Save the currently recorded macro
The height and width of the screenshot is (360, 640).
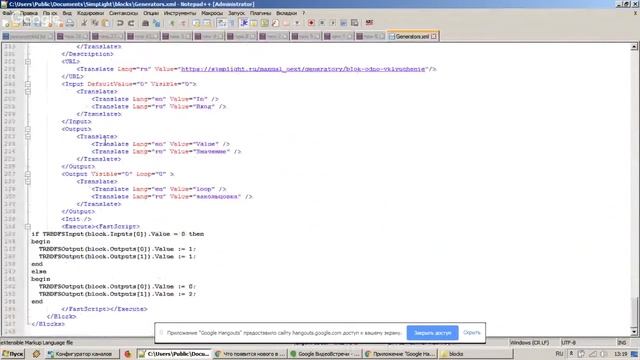tap(354, 23)
